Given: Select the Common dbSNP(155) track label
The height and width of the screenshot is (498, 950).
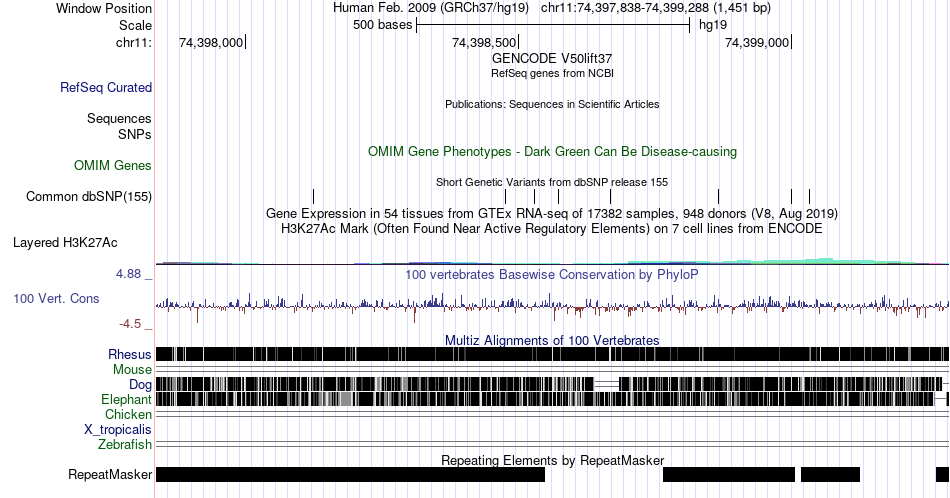Looking at the screenshot, I should click(89, 196).
